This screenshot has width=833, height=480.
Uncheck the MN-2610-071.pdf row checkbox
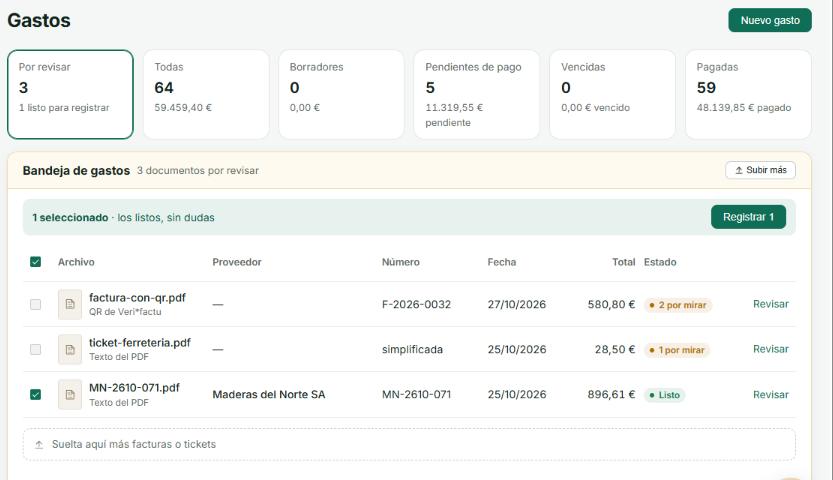(x=36, y=395)
